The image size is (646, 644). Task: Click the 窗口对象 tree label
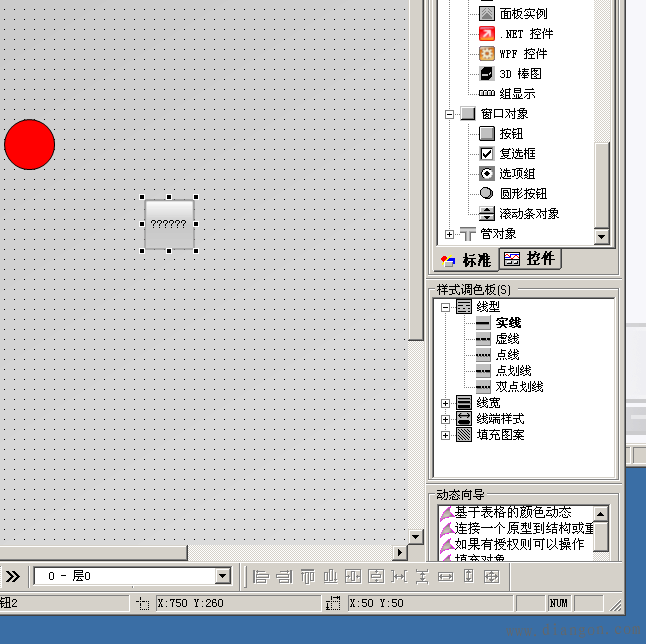tap(504, 114)
